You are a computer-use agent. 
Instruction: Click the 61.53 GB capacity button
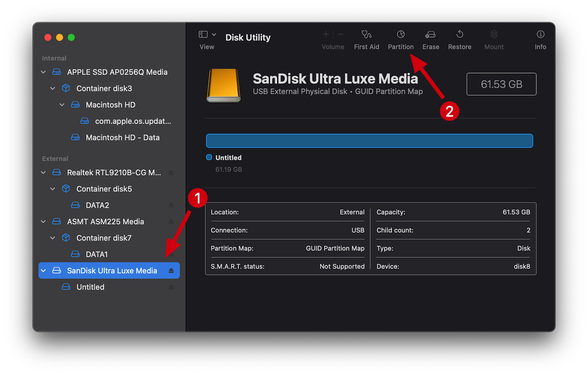pos(501,84)
